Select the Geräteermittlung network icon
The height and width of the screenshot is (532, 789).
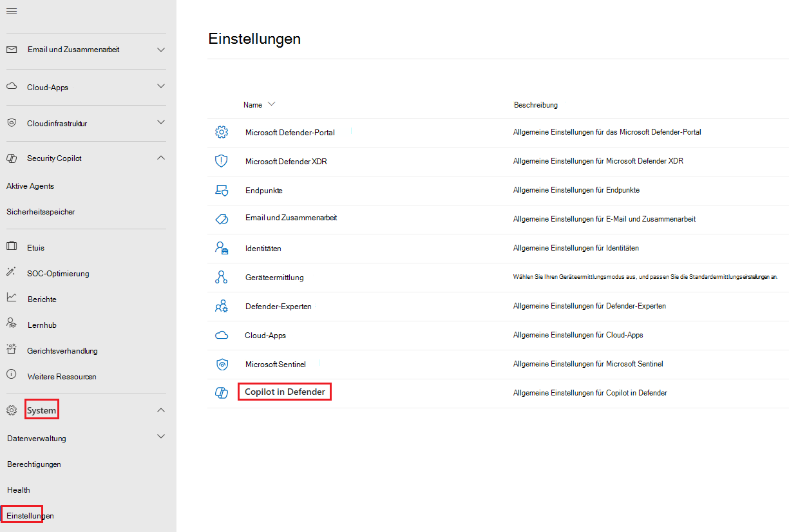coord(222,276)
